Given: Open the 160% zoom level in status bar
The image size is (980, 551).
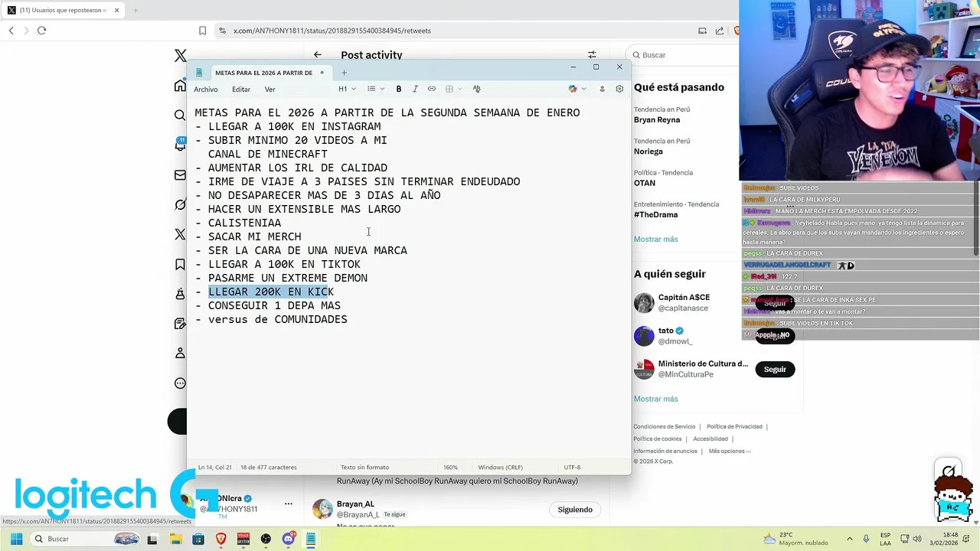Looking at the screenshot, I should tap(450, 467).
